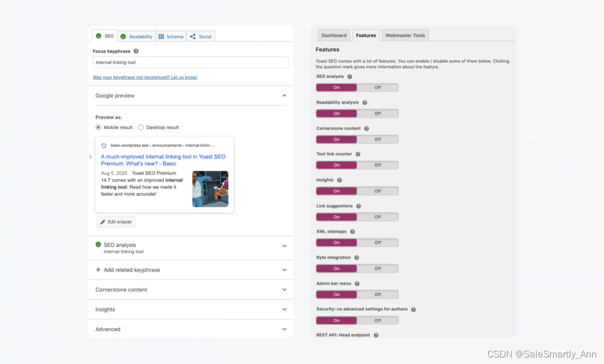Expand the Cornerstone content section

284,290
